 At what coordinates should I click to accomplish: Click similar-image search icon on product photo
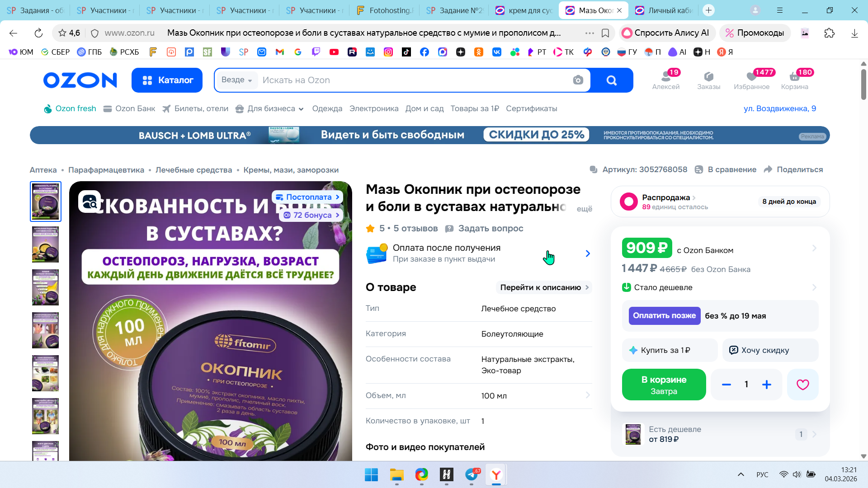tap(90, 202)
